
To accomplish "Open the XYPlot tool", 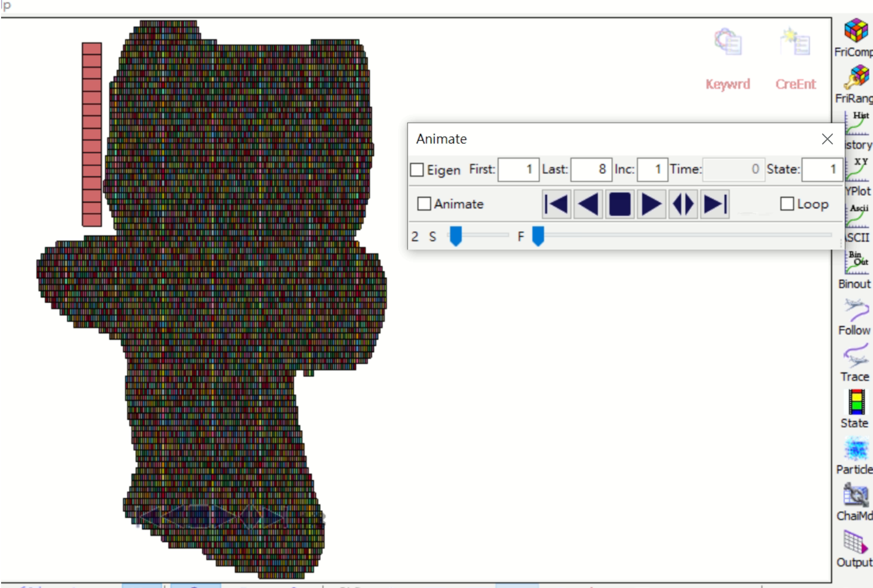I will coord(858,177).
